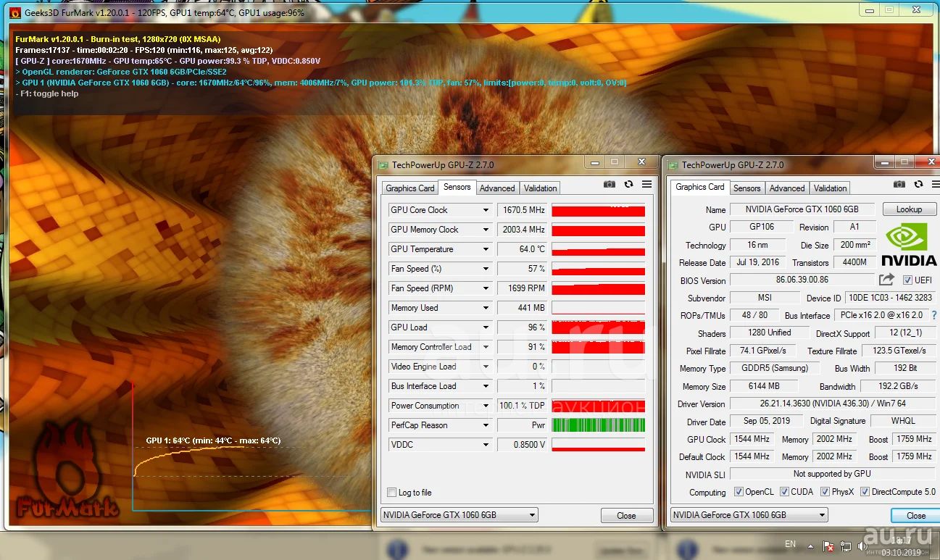940x560 pixels.
Task: Open Fan Speed (%) sensor dropdown
Action: pyautogui.click(x=486, y=269)
